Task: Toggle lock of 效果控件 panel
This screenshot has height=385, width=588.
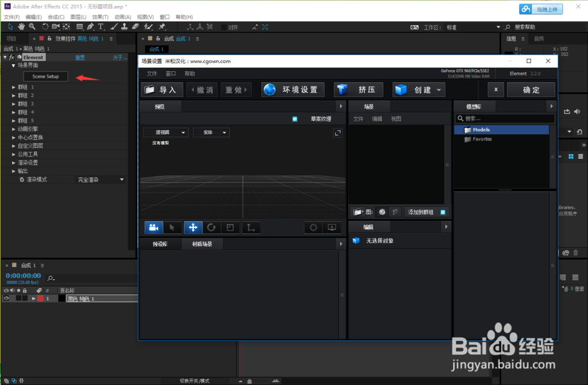Action: pos(49,38)
